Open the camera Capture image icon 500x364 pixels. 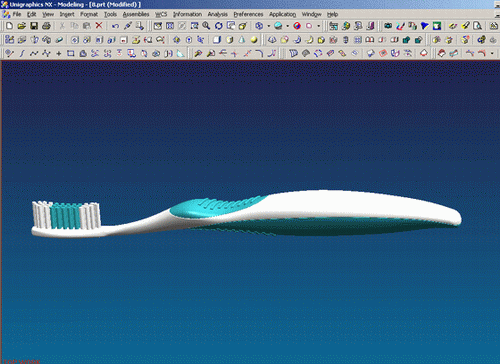pyautogui.click(x=388, y=26)
